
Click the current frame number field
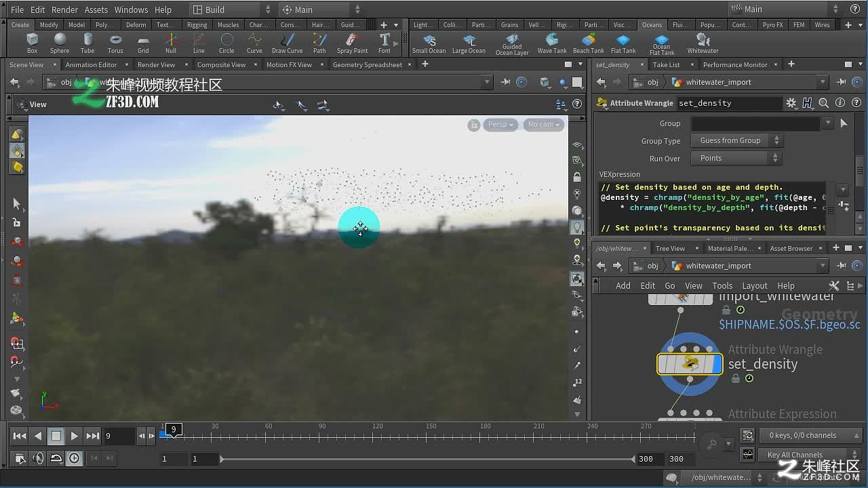(119, 436)
